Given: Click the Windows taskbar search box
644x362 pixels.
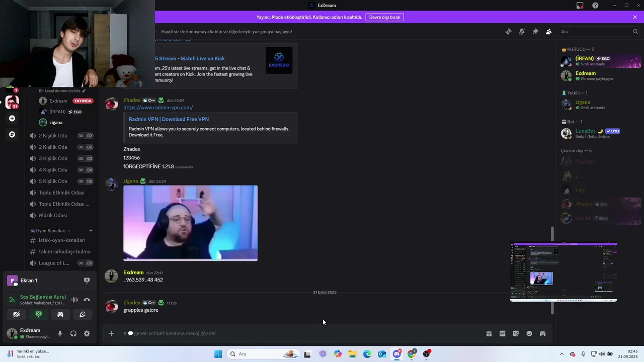Looking at the screenshot, I should coord(263,354).
